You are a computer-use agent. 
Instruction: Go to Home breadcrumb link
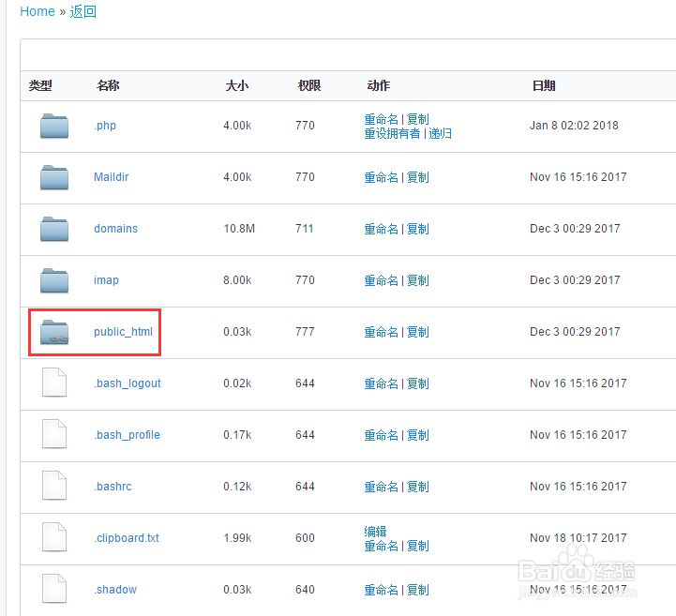click(38, 11)
